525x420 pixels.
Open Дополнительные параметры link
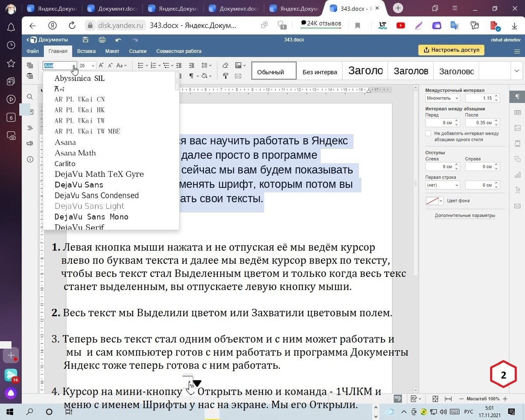pos(465,216)
